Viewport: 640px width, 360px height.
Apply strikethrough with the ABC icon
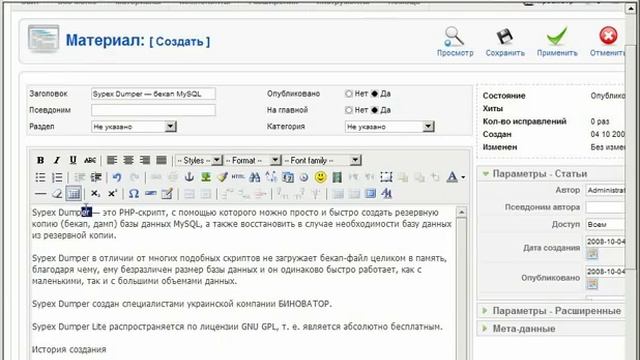click(x=90, y=160)
